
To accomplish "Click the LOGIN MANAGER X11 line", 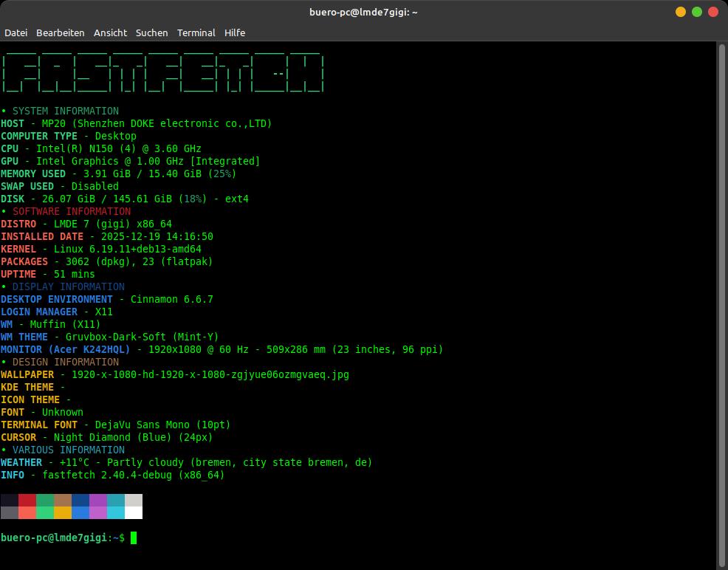I will (57, 312).
